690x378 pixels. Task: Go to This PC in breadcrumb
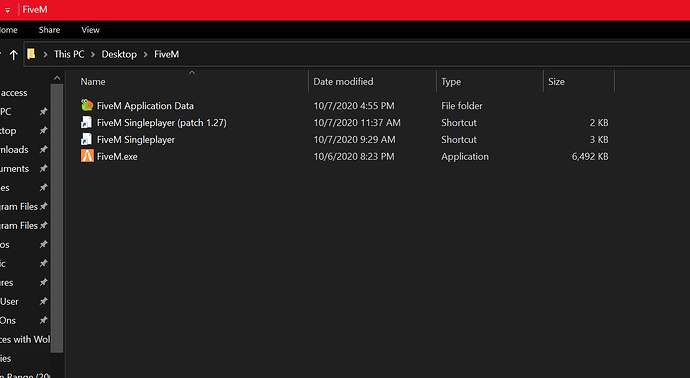tap(69, 54)
